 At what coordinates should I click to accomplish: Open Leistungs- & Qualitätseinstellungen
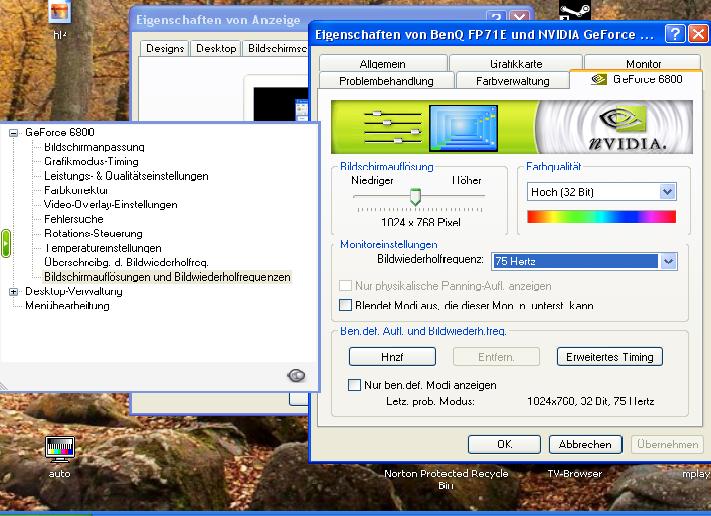[x=126, y=176]
